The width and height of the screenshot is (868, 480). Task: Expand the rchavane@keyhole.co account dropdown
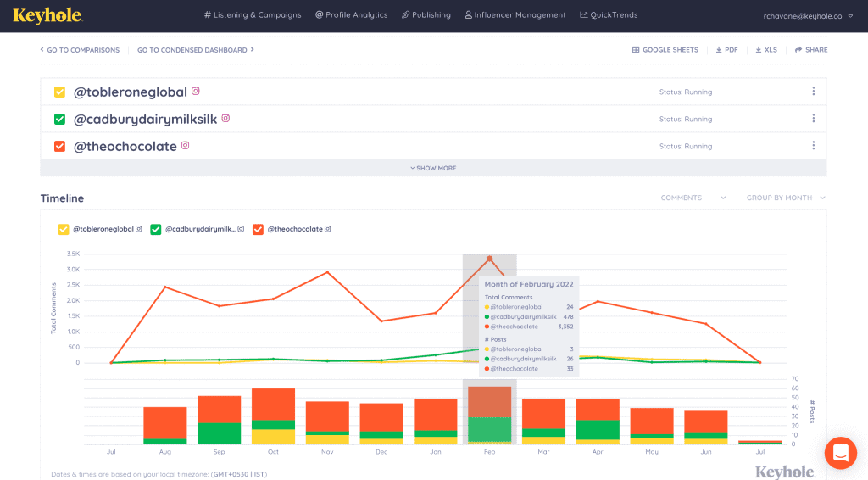808,16
